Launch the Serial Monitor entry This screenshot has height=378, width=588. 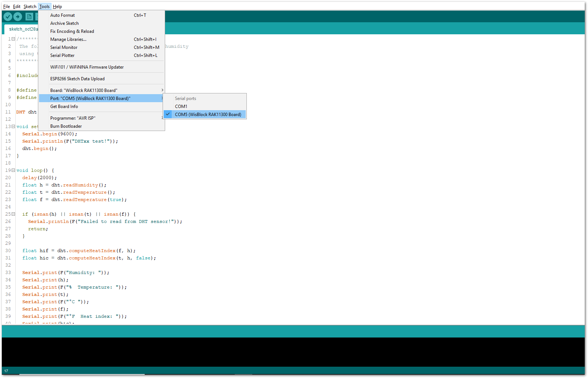[102, 47]
